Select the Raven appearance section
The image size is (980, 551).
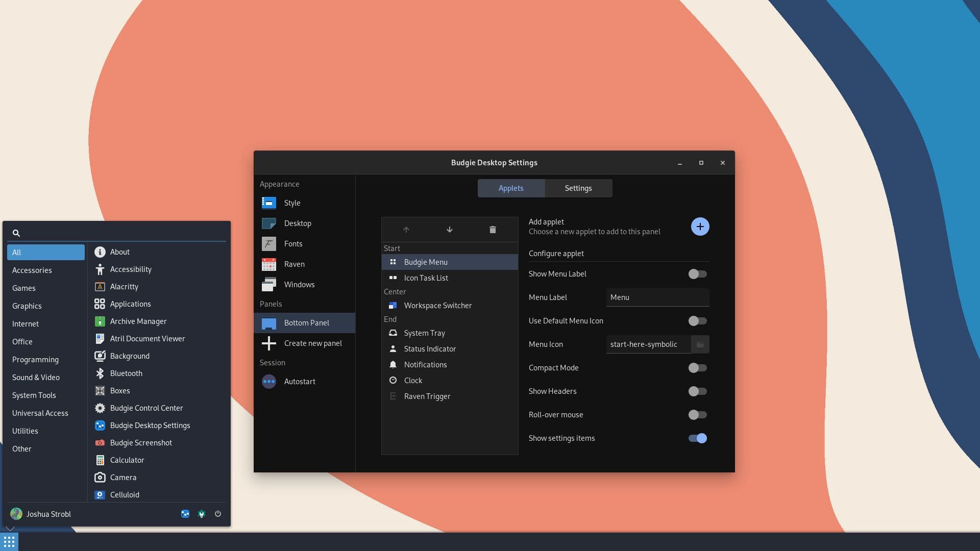click(295, 264)
